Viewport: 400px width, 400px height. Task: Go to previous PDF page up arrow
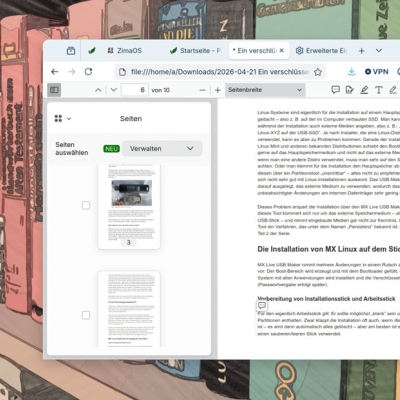pos(98,90)
